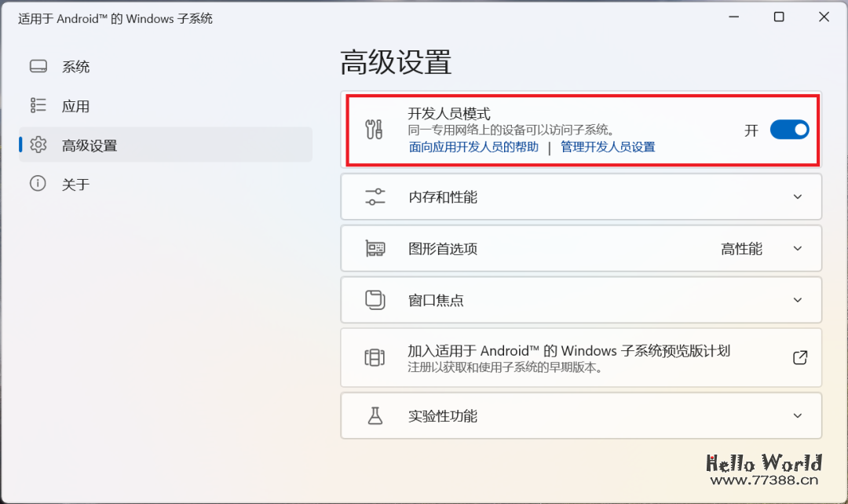Expand the 内存和性能 section
The width and height of the screenshot is (848, 504).
coord(798,196)
